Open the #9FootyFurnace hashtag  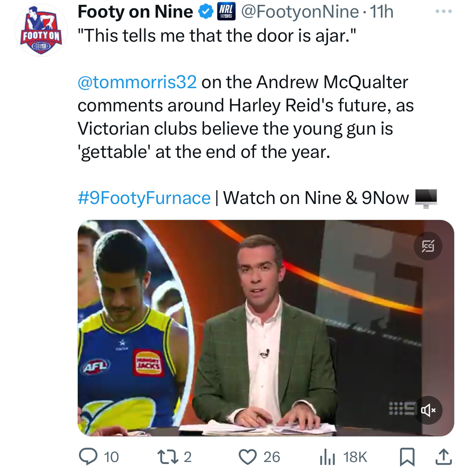144,198
